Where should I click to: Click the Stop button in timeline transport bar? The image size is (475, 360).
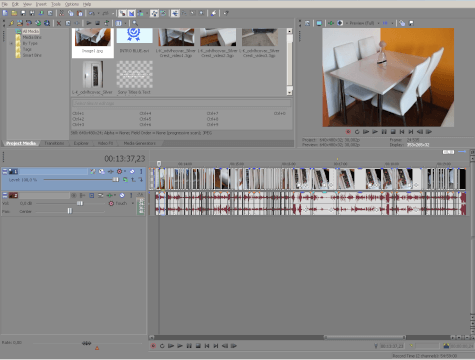[x=198, y=346]
